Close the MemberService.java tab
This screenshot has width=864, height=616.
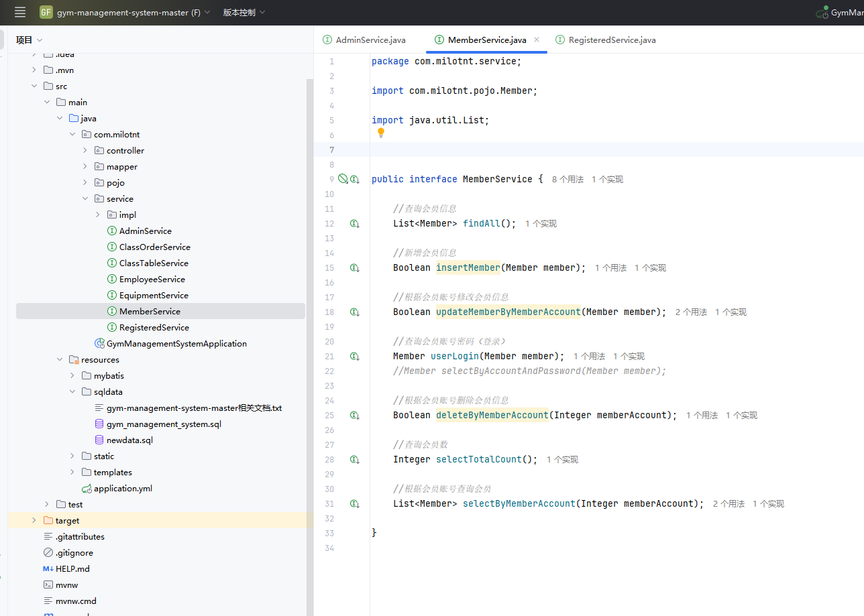tap(537, 40)
